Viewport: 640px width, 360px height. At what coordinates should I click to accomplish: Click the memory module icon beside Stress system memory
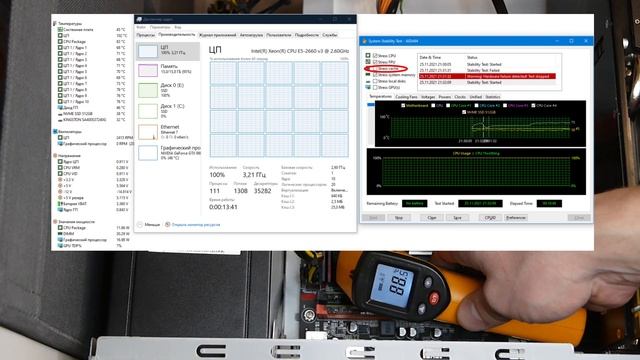tap(368, 75)
